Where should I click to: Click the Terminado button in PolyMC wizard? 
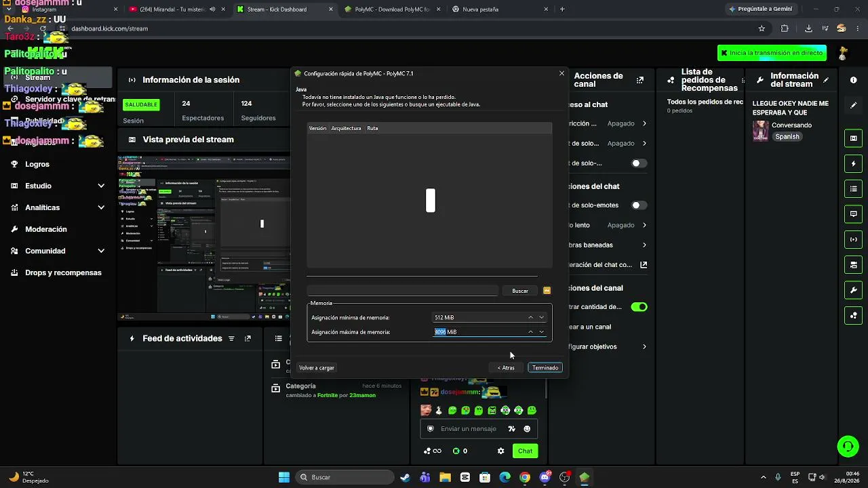coord(545,368)
